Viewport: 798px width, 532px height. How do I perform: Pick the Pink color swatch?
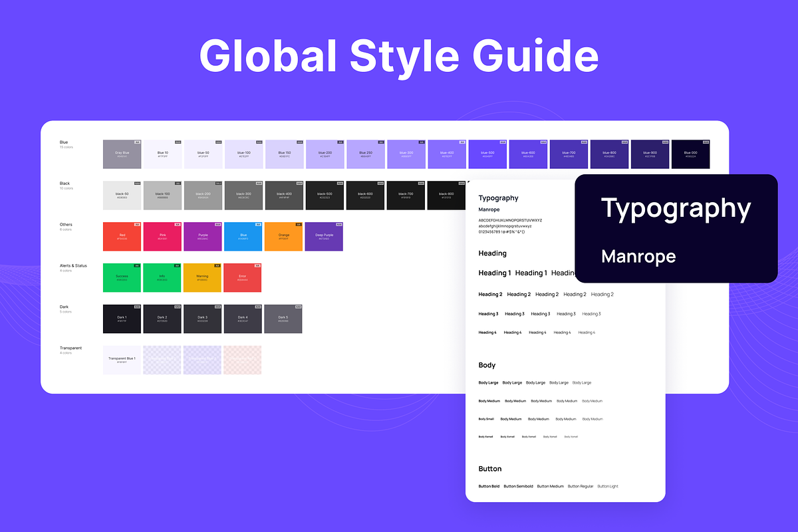pyautogui.click(x=162, y=237)
